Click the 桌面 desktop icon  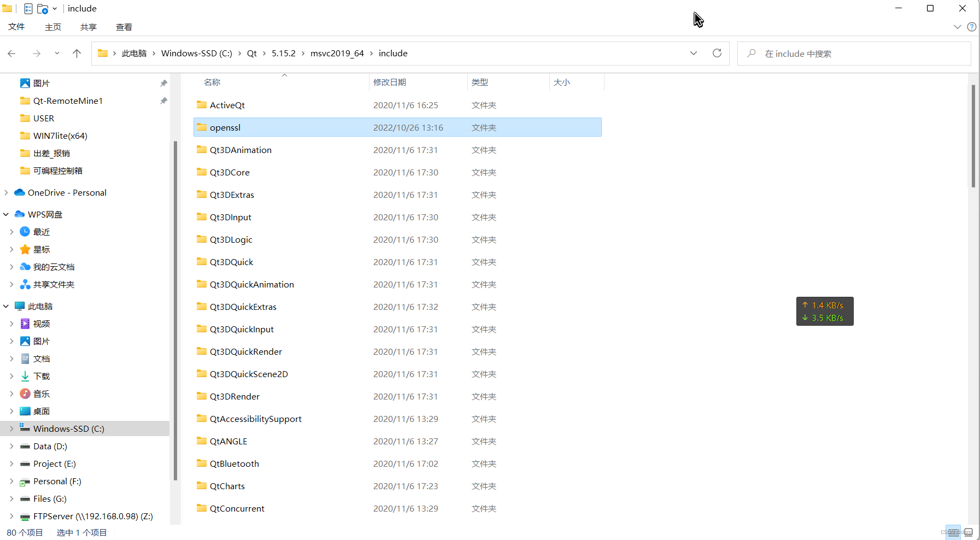coord(25,411)
